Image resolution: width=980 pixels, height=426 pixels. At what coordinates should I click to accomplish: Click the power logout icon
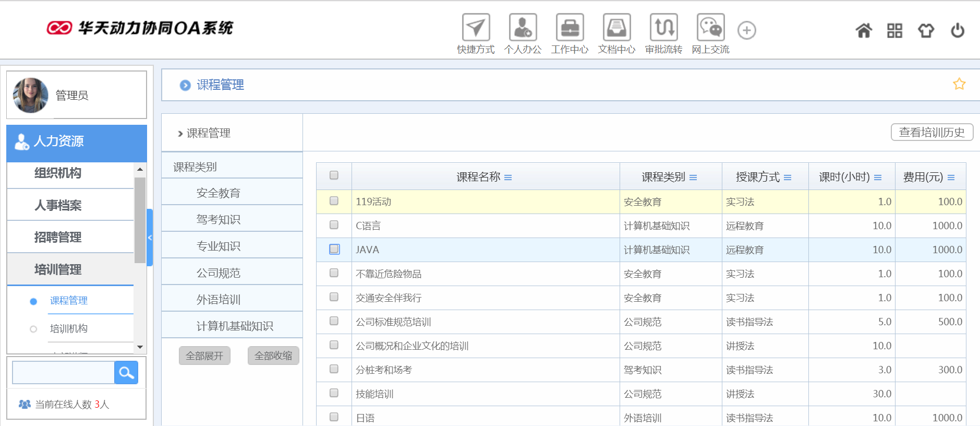pos(957,31)
